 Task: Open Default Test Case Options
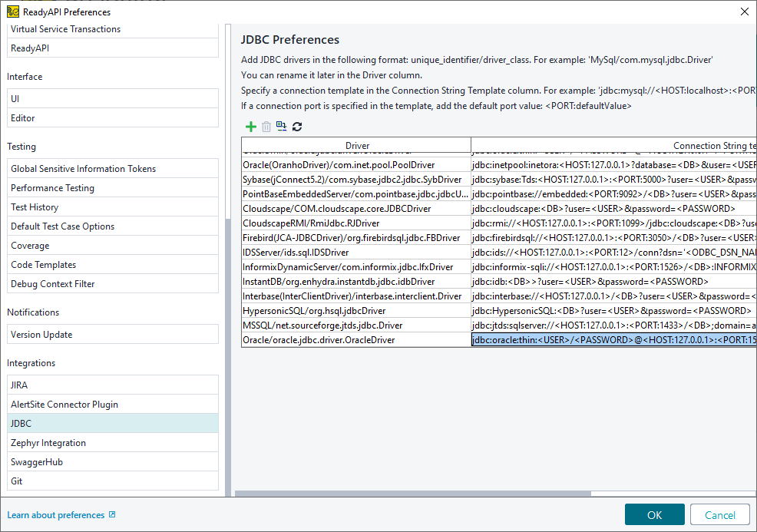click(113, 226)
